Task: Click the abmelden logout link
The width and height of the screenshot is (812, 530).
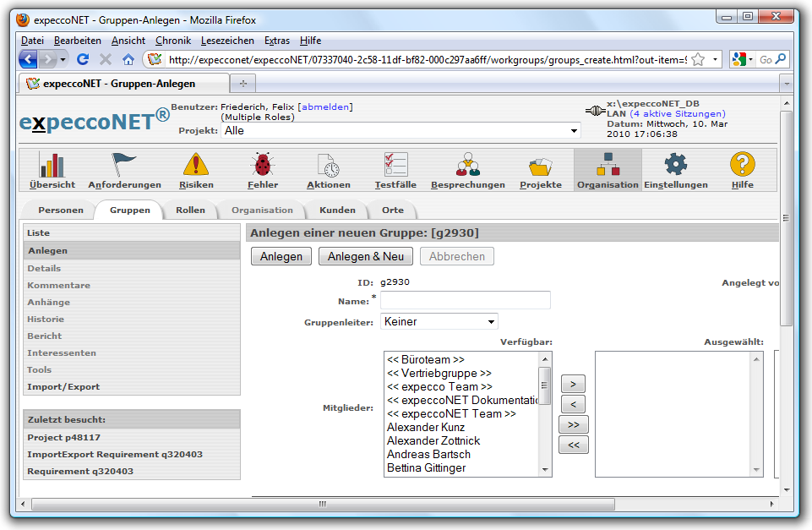Action: (325, 107)
